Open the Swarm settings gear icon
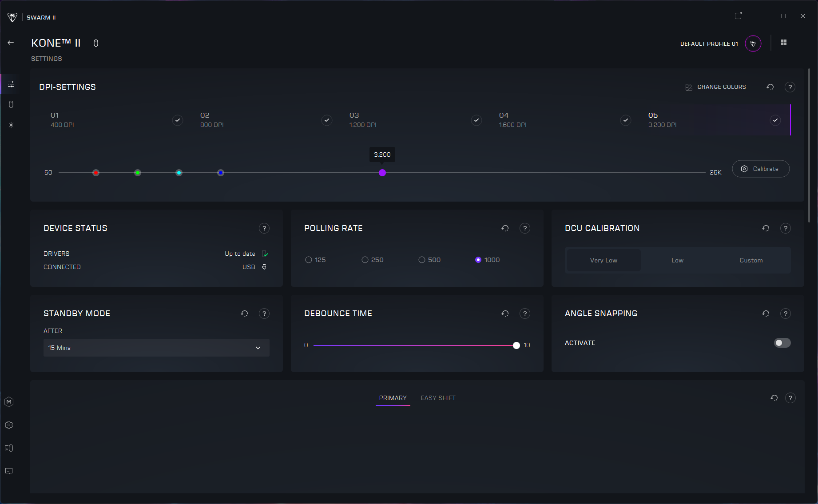The height and width of the screenshot is (504, 818). coord(9,425)
